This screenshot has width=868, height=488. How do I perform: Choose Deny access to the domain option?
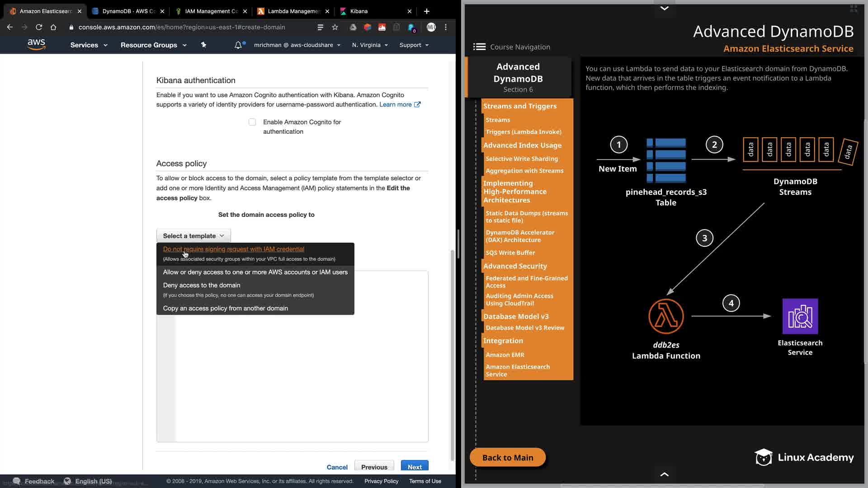pos(202,285)
